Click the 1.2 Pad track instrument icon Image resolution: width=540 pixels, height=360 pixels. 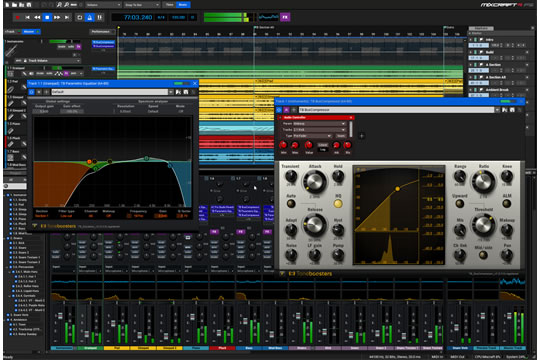coord(10,90)
